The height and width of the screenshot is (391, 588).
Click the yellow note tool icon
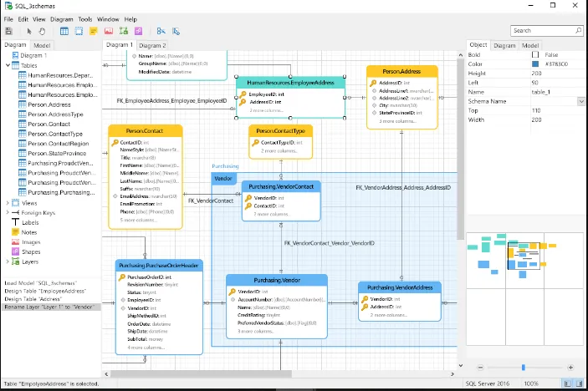[x=94, y=31]
